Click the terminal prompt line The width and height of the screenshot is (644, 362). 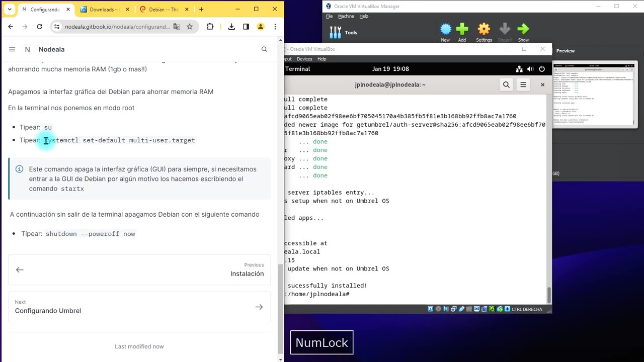coord(317,294)
